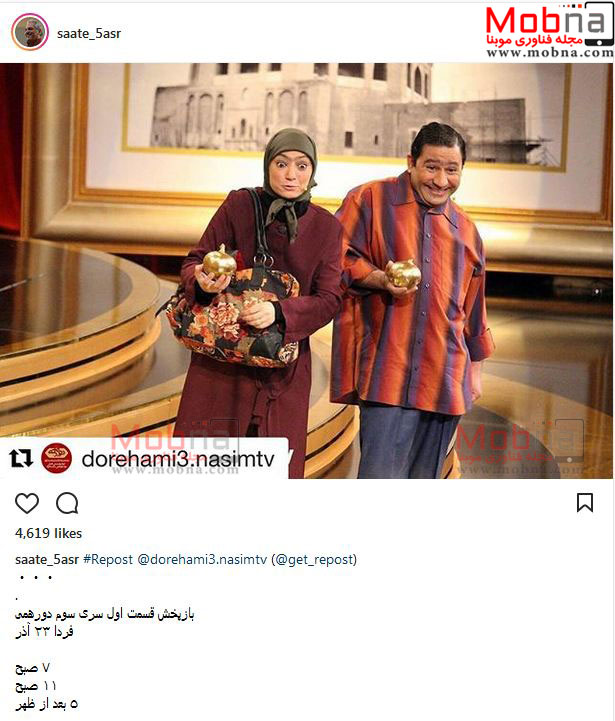Click the Persian caption text line
This screenshot has height=721, width=615.
tap(104, 614)
